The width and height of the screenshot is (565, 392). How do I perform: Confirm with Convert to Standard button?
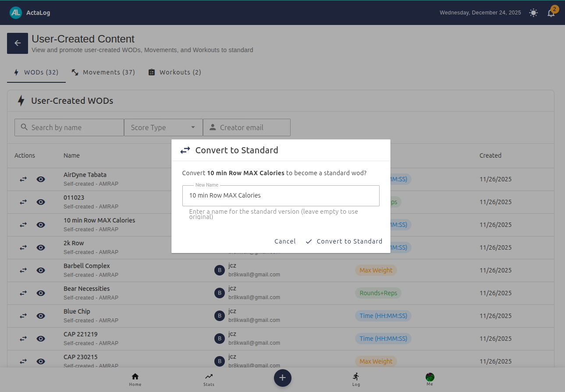[x=344, y=241]
